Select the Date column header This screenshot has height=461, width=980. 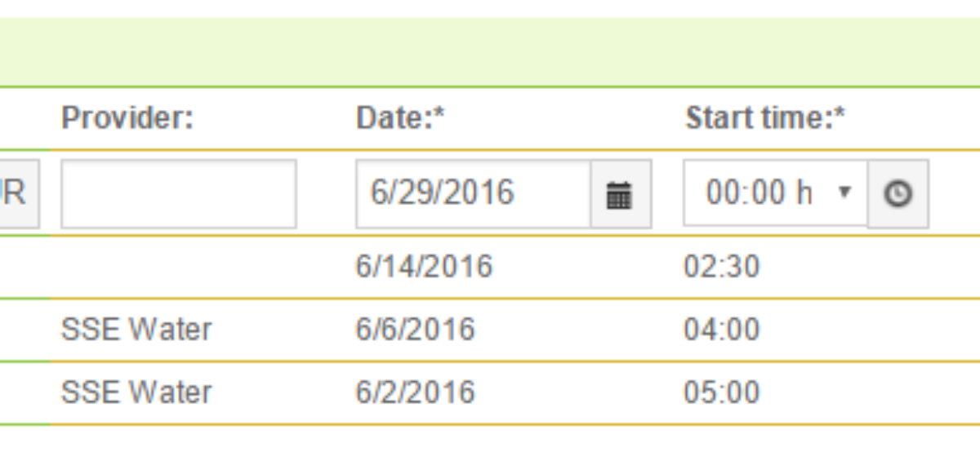(400, 119)
